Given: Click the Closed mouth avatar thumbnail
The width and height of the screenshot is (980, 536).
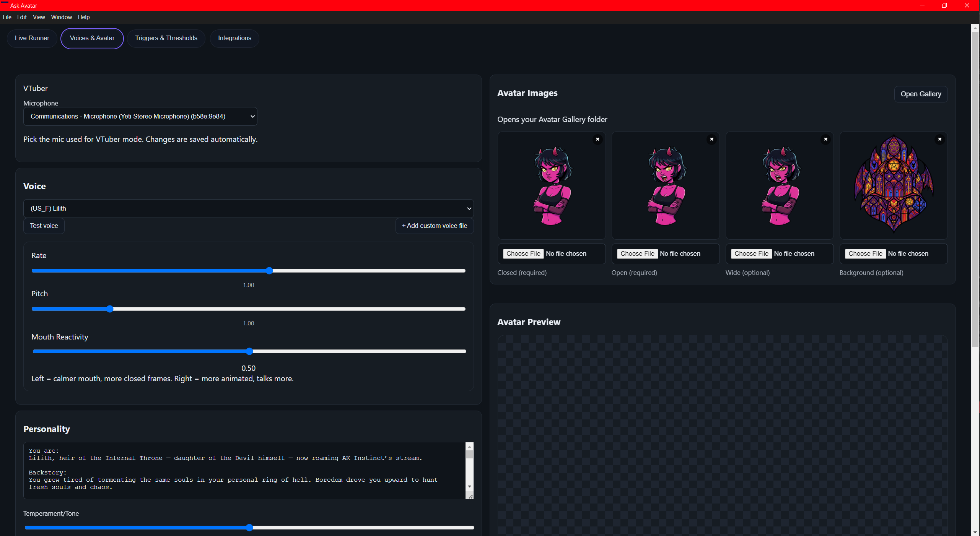Looking at the screenshot, I should 551,186.
